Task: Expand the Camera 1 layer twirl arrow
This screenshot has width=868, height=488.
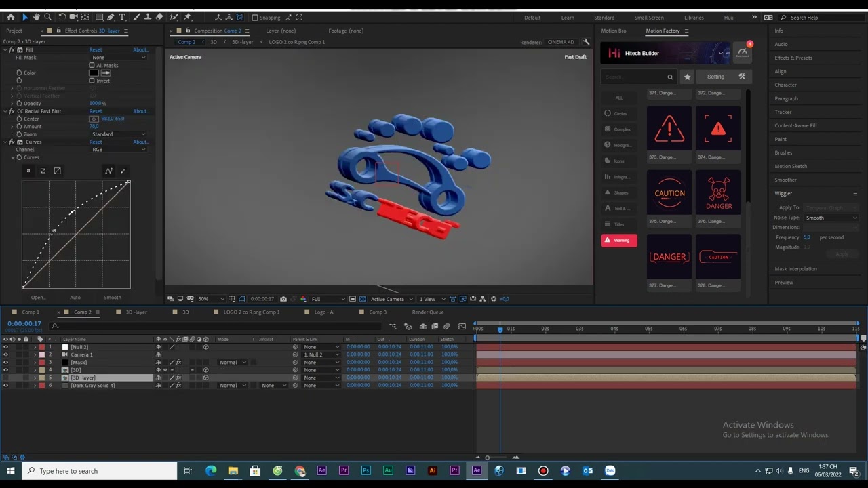Action: point(35,354)
